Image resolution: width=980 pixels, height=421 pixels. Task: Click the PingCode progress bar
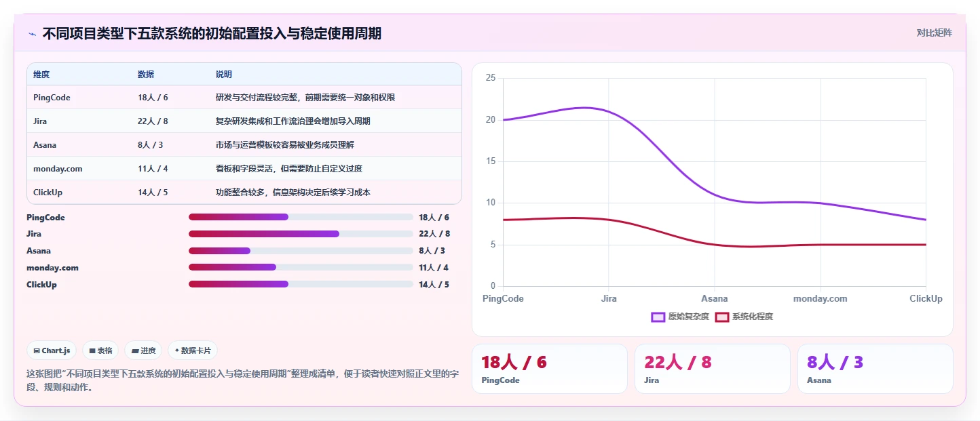tap(301, 217)
